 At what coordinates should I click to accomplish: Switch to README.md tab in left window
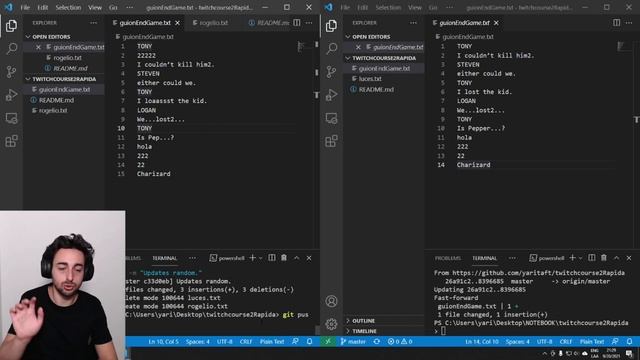point(269,23)
